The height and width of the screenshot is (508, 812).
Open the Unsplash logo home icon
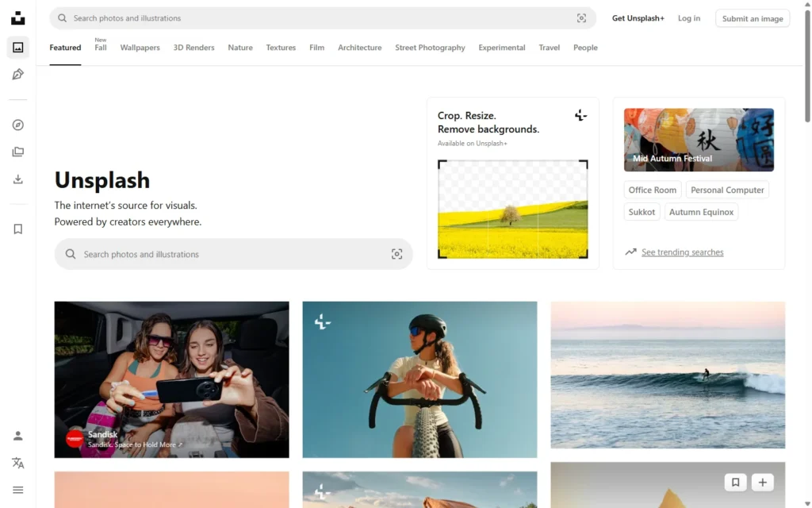[x=17, y=18]
